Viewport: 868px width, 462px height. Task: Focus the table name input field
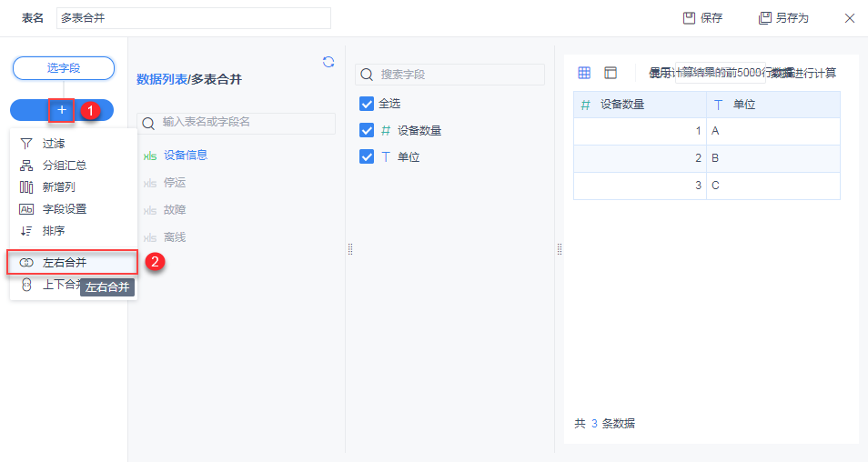click(193, 18)
